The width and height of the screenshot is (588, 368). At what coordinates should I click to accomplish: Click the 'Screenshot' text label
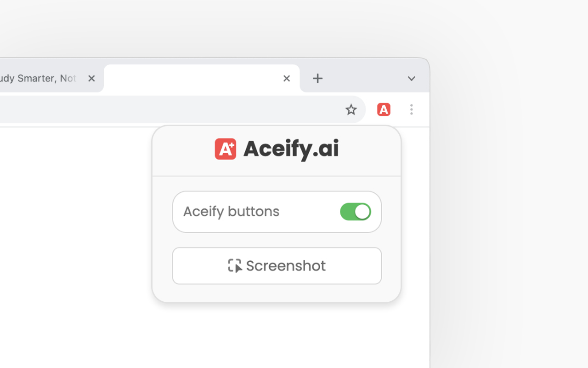click(286, 265)
